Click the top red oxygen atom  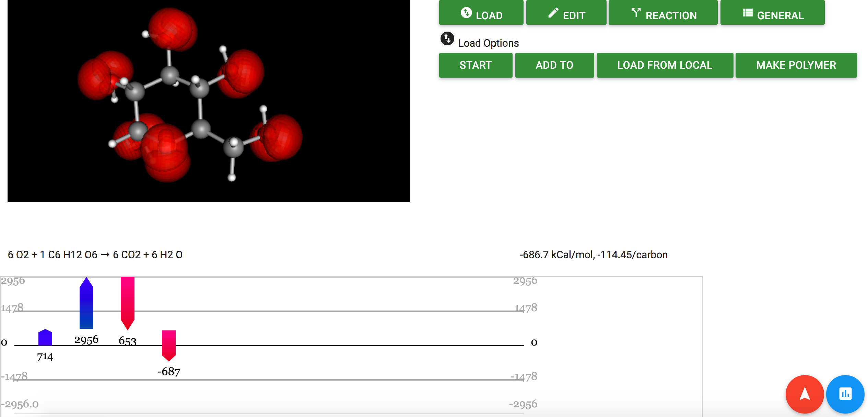click(173, 29)
